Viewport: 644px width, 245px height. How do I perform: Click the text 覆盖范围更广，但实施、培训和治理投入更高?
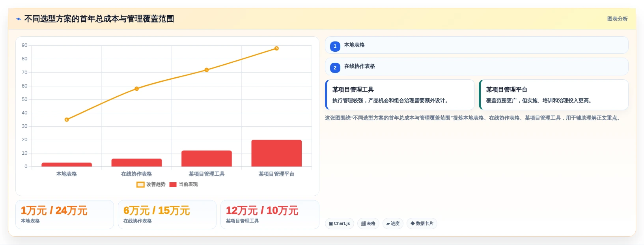tap(539, 101)
